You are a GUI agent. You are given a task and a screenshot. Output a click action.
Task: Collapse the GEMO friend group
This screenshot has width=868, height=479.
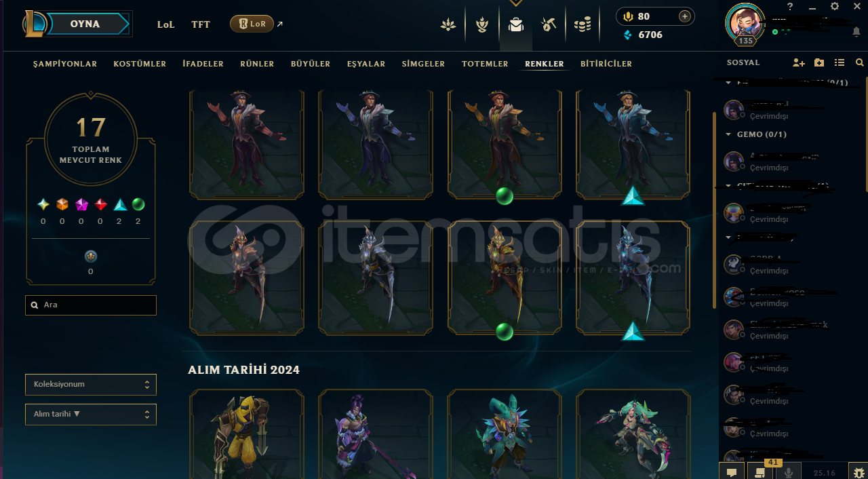[728, 134]
